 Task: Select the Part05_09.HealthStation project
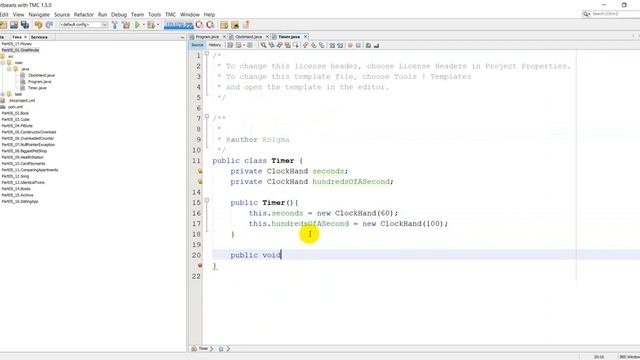[x=22, y=157]
